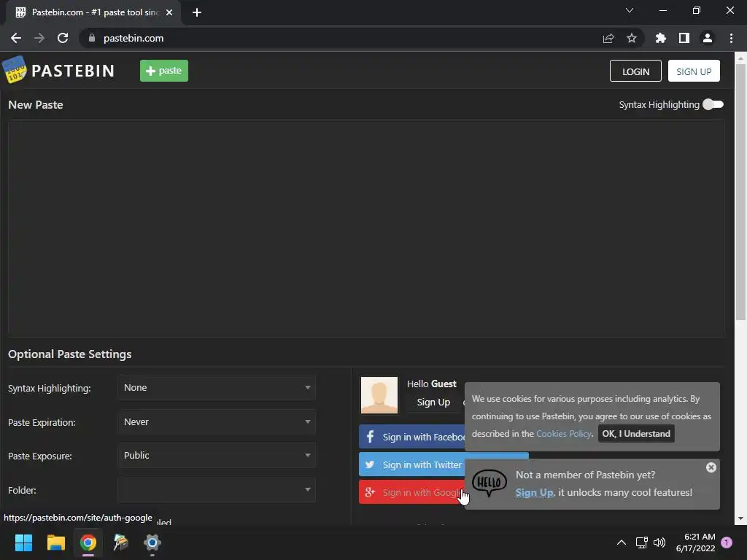The height and width of the screenshot is (560, 747).
Task: Click the scrollbar down arrow
Action: point(740,518)
